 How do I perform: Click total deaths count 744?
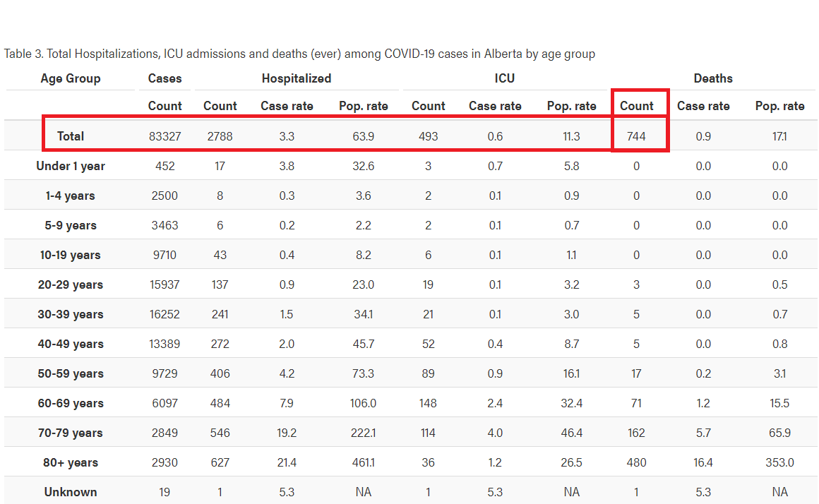coord(637,136)
